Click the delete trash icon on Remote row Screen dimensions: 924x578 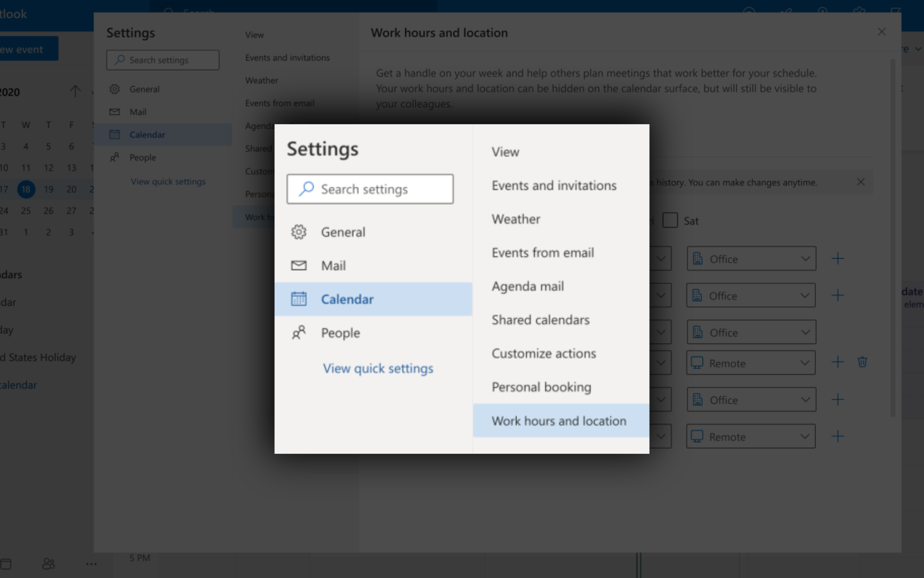(862, 362)
